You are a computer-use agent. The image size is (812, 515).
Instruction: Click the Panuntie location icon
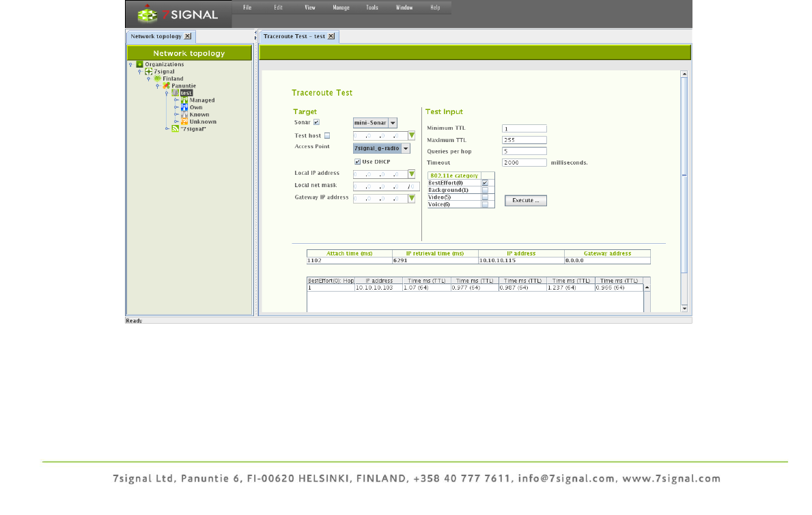166,86
